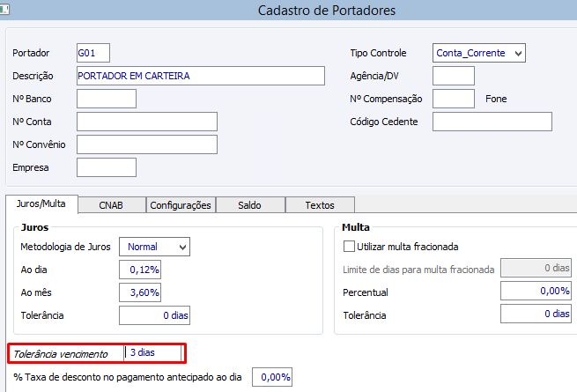This screenshot has width=577, height=392.
Task: Click Juros Ao mês percentage field
Action: (x=140, y=292)
